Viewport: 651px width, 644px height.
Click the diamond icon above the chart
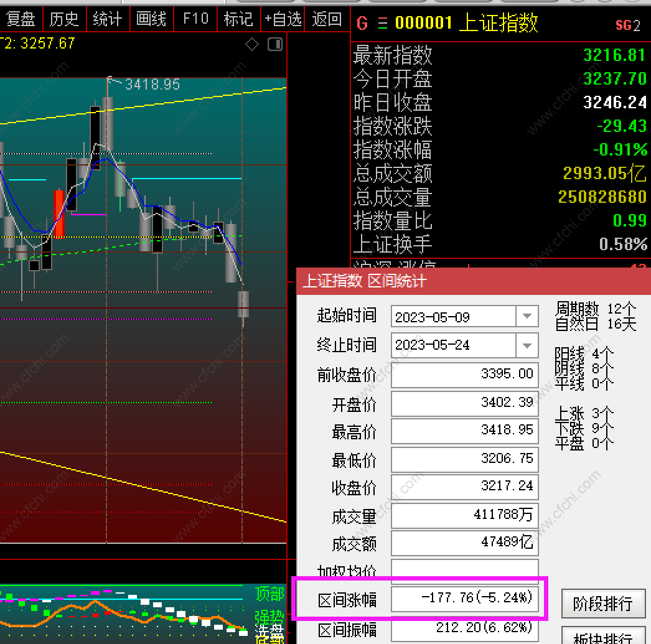pyautogui.click(x=252, y=44)
